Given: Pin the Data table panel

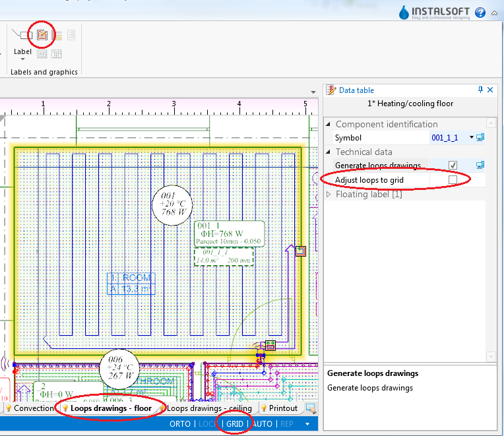Looking at the screenshot, I should 480,90.
